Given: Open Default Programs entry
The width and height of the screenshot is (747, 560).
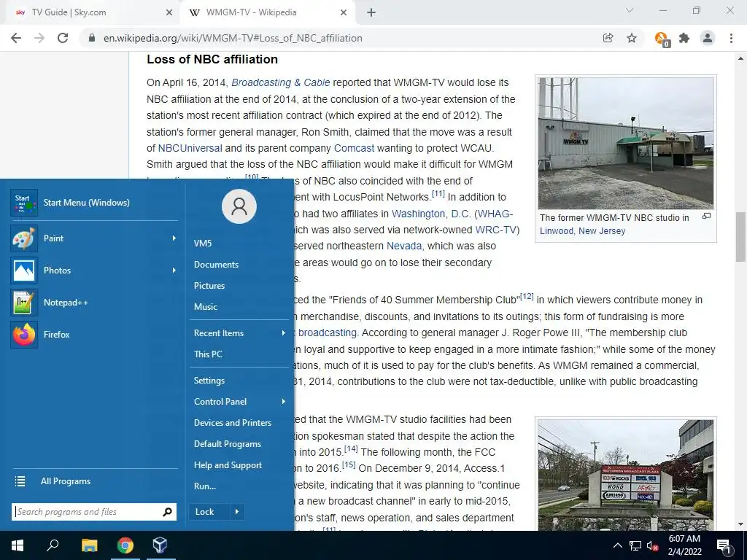Looking at the screenshot, I should point(228,444).
